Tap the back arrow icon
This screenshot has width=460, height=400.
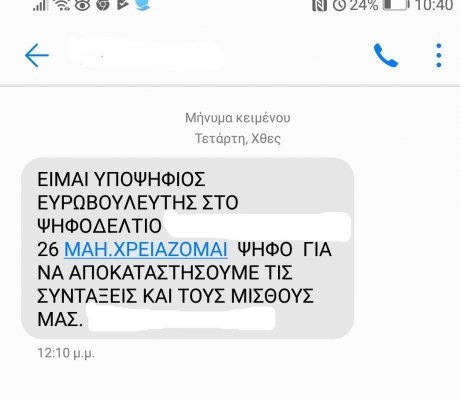[x=37, y=55]
